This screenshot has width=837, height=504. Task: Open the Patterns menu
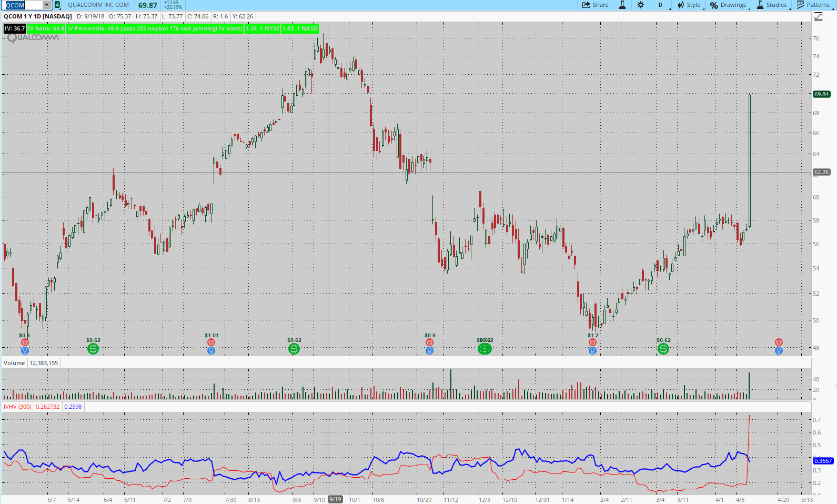(813, 5)
